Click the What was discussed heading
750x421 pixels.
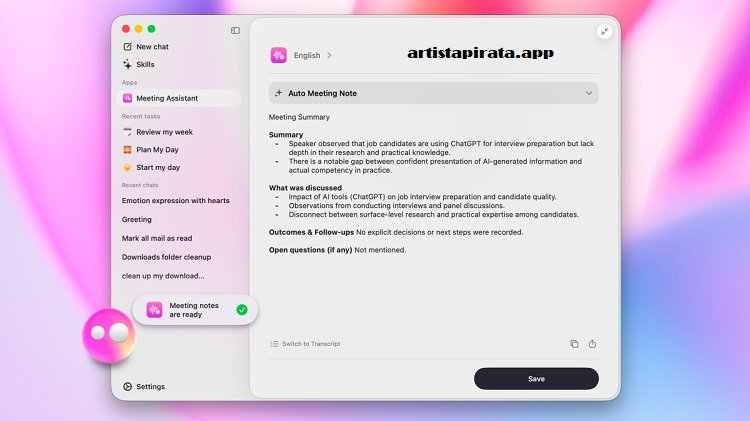(x=305, y=188)
